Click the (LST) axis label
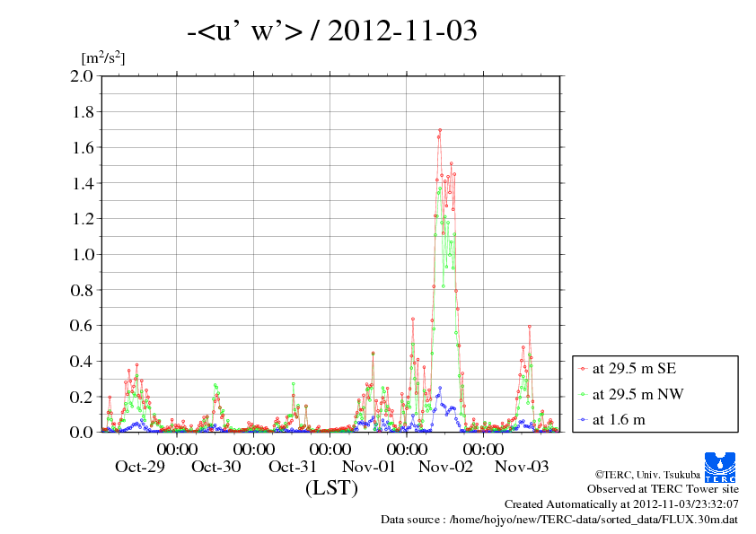The width and height of the screenshot is (756, 534). pyautogui.click(x=331, y=487)
